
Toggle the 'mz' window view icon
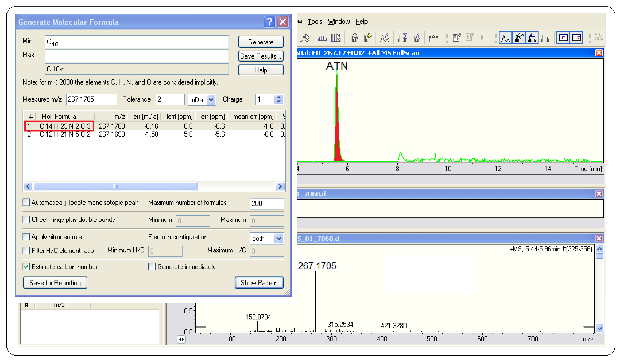576,38
